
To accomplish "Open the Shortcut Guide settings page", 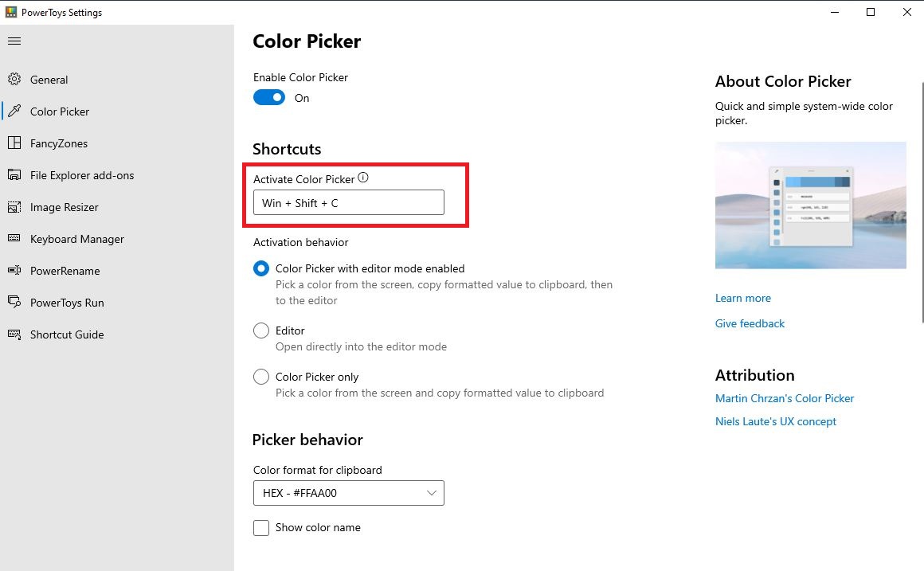I will tap(67, 334).
